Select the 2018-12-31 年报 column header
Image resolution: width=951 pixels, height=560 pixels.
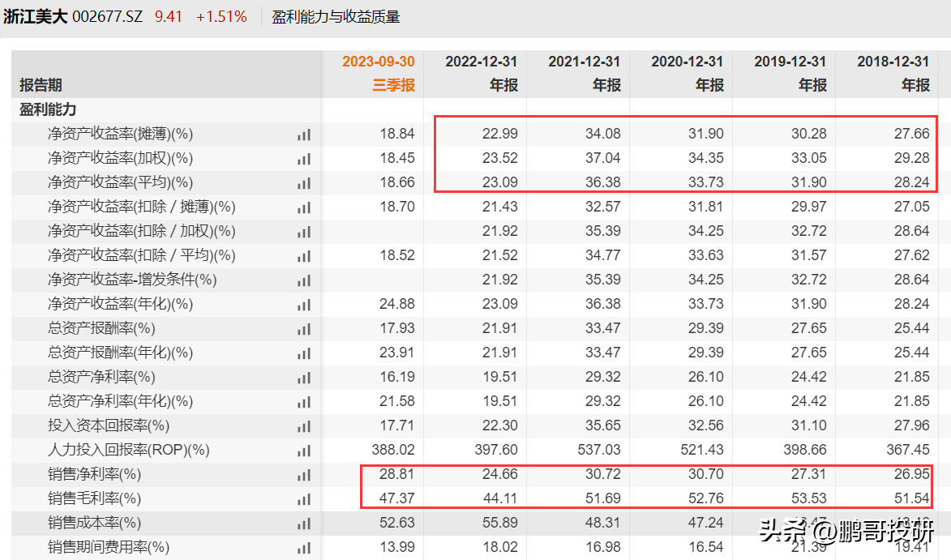coord(893,73)
